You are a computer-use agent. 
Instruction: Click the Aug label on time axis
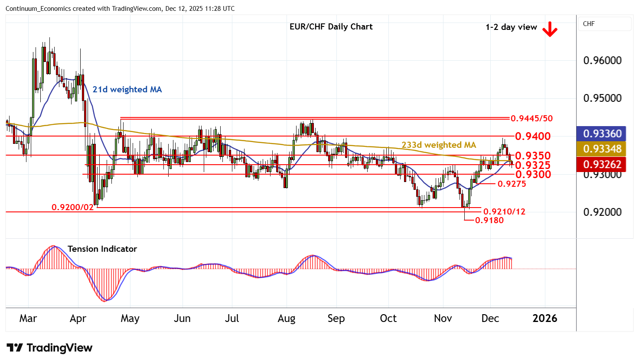point(286,318)
